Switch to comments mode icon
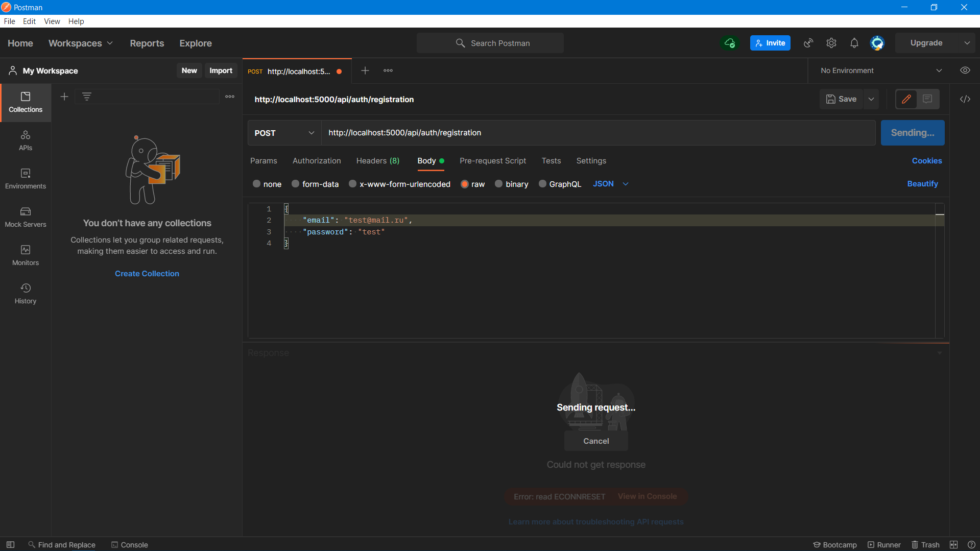Viewport: 980px width, 551px height. pos(928,99)
